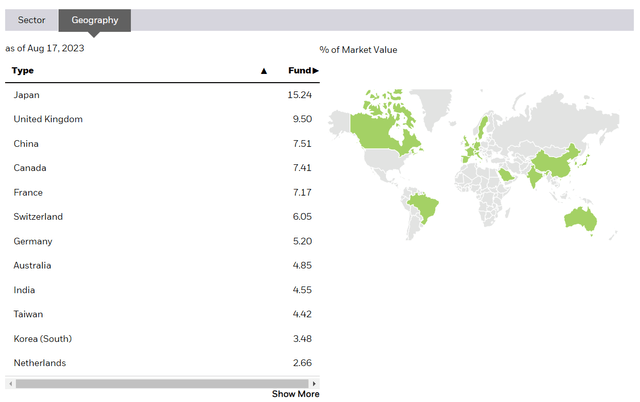Click Brazil on the world map
640x402 pixels.
pos(424,206)
